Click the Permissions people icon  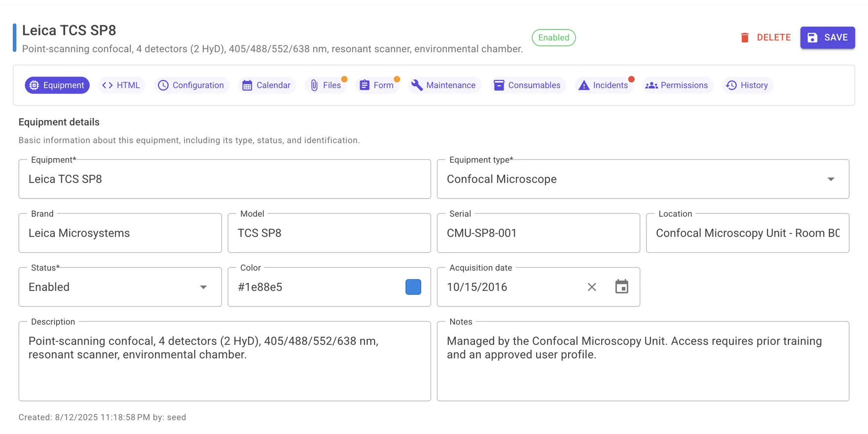click(651, 85)
